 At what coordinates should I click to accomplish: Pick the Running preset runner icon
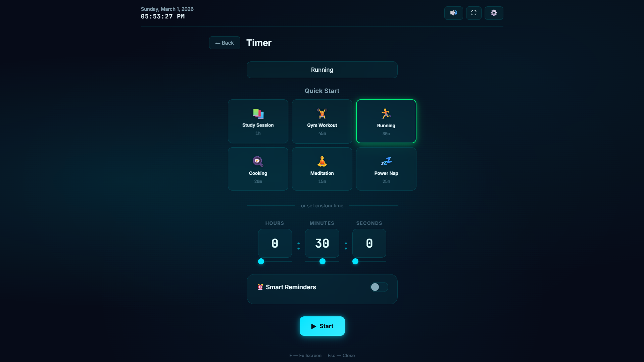386,114
